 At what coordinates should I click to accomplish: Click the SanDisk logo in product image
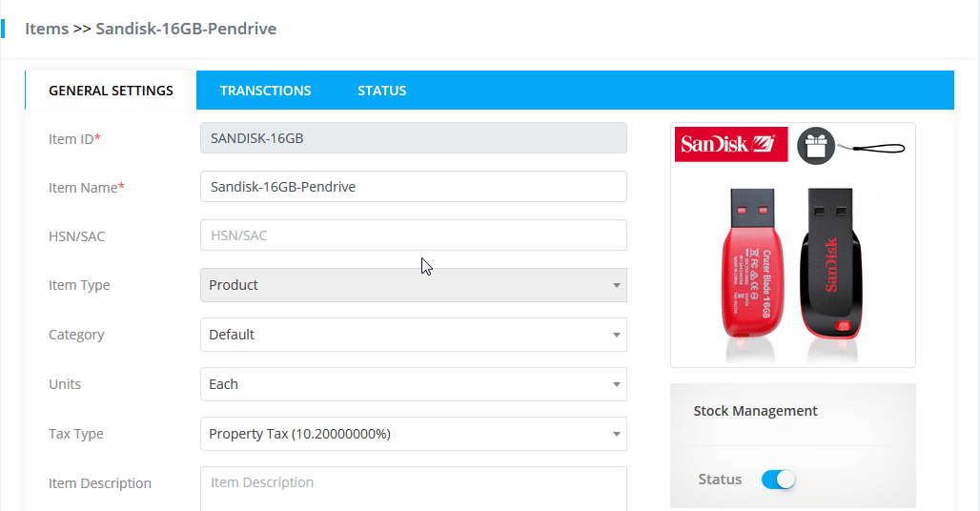731,145
